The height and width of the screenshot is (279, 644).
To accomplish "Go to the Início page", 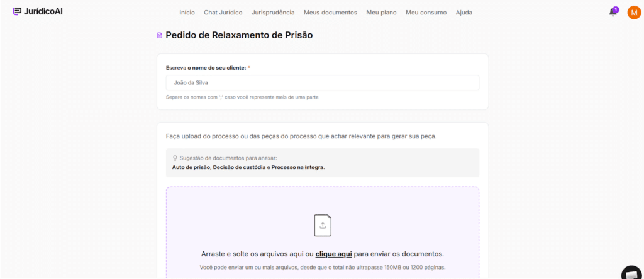I will point(187,13).
